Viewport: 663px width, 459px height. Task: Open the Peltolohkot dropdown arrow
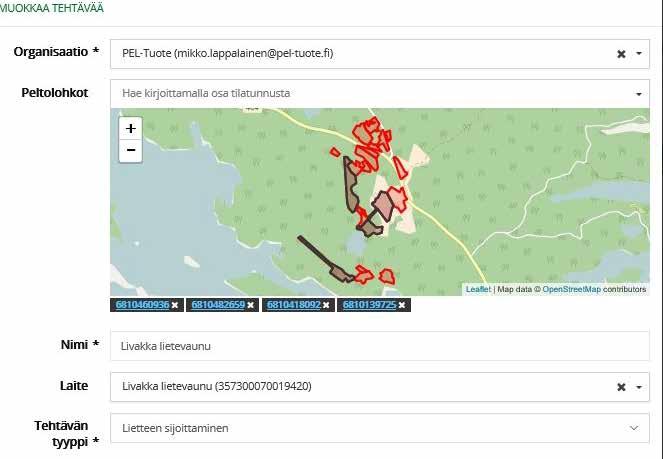[639, 94]
